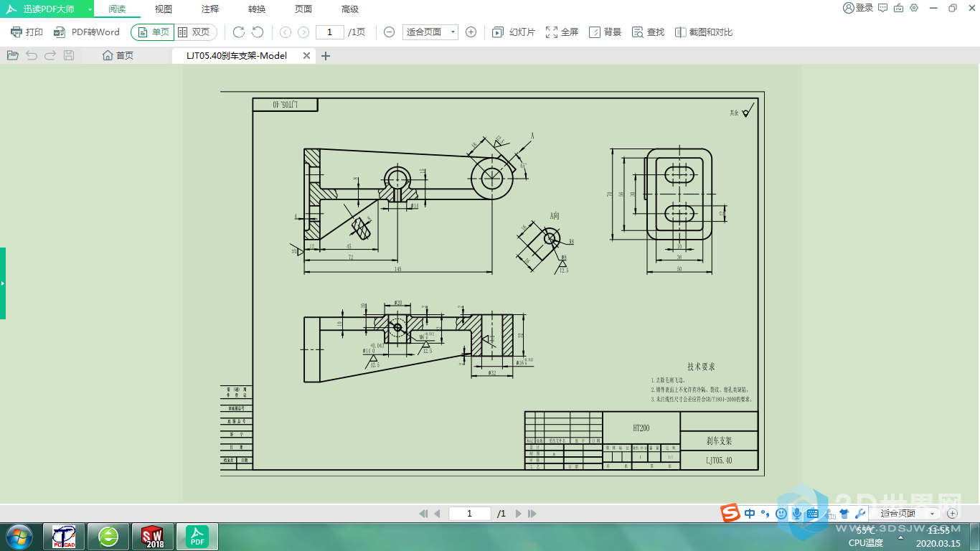Click the open file folder icon
This screenshot has height=551, width=980.
pyautogui.click(x=12, y=55)
